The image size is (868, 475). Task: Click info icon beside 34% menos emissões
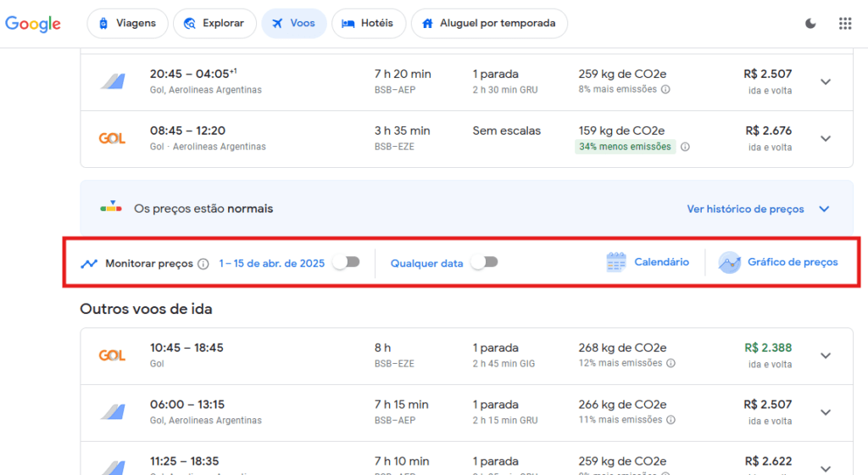(x=685, y=147)
